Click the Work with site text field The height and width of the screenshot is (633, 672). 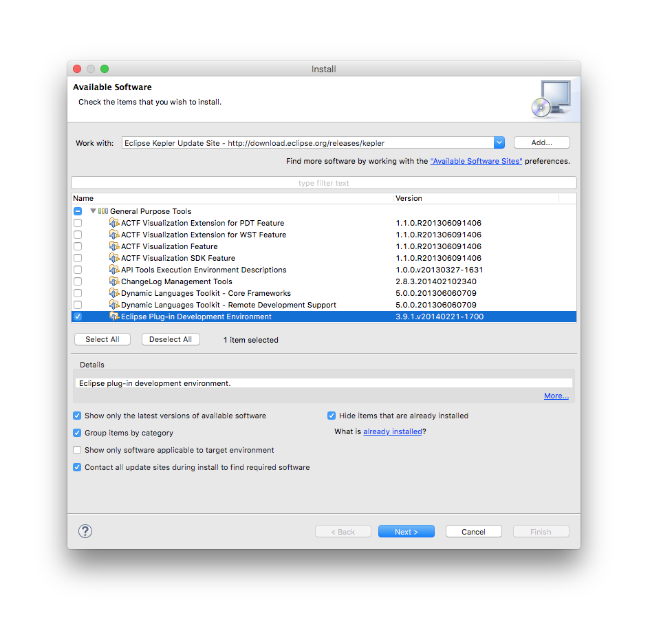tap(307, 142)
